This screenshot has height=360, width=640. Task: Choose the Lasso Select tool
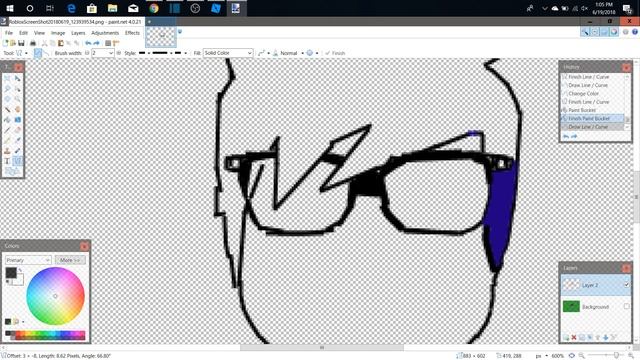click(7, 89)
